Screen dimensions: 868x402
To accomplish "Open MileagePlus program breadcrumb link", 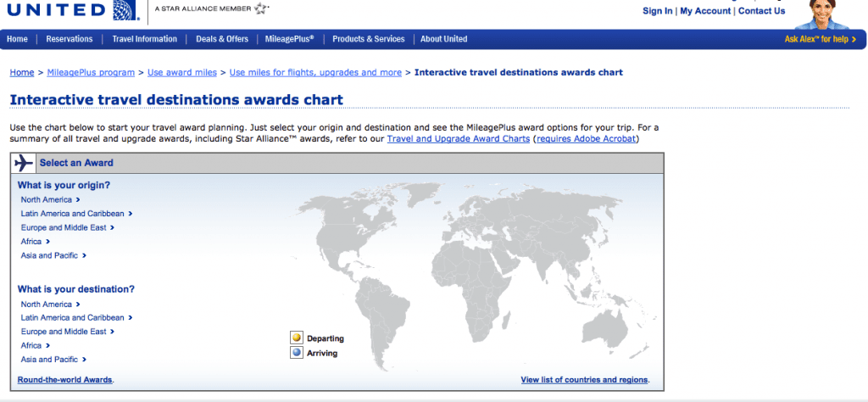I will (91, 73).
